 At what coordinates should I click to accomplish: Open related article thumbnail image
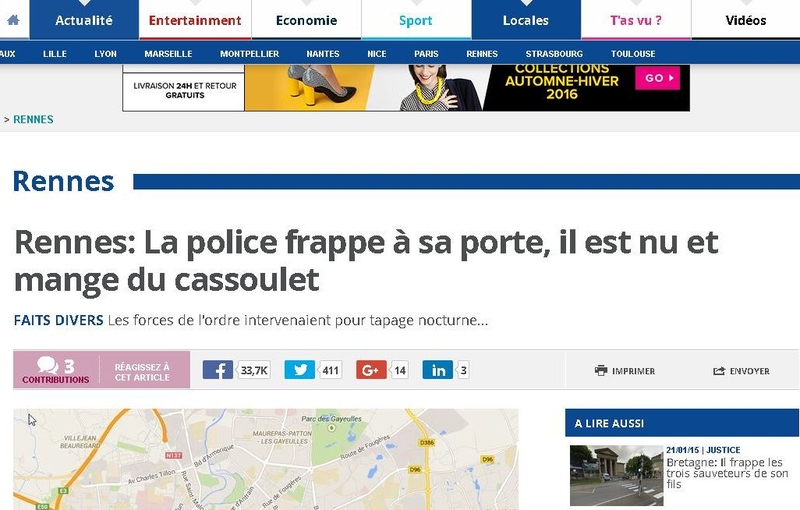click(x=611, y=475)
